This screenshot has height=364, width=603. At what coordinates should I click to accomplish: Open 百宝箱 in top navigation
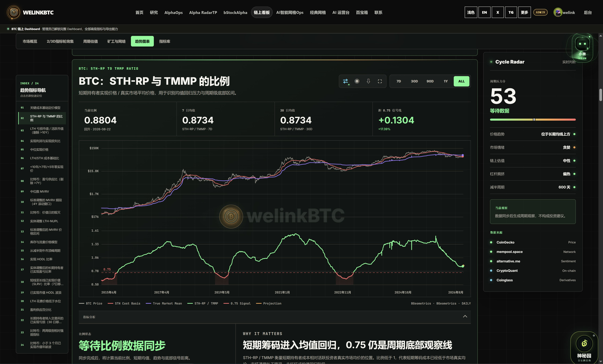click(x=362, y=12)
